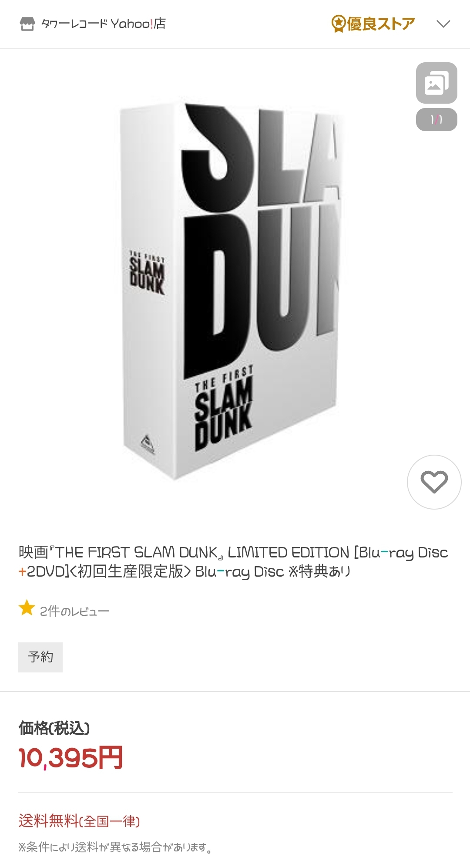Select the product title text
The width and height of the screenshot is (470, 868).
(233, 562)
